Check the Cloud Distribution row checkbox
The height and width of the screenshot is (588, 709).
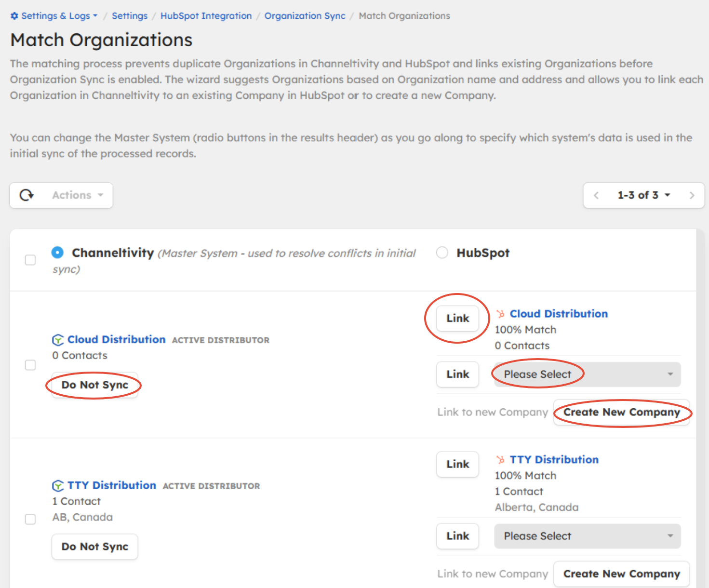tap(30, 365)
